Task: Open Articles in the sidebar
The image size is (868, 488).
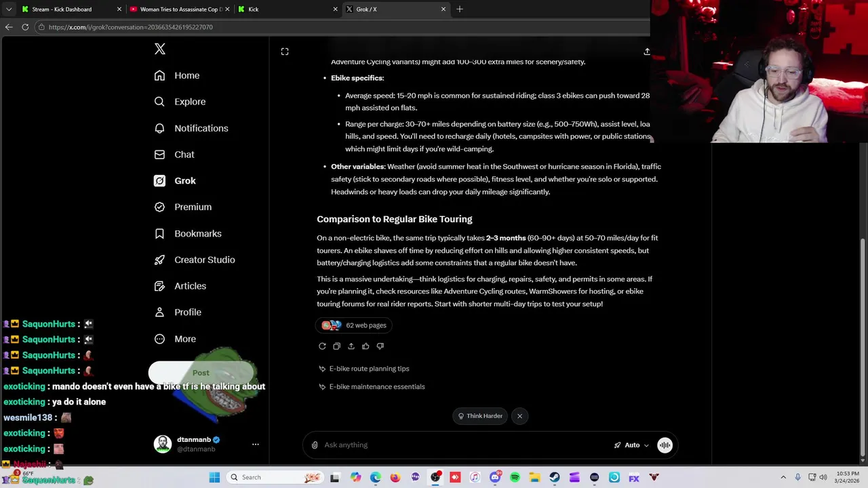Action: pyautogui.click(x=180, y=286)
